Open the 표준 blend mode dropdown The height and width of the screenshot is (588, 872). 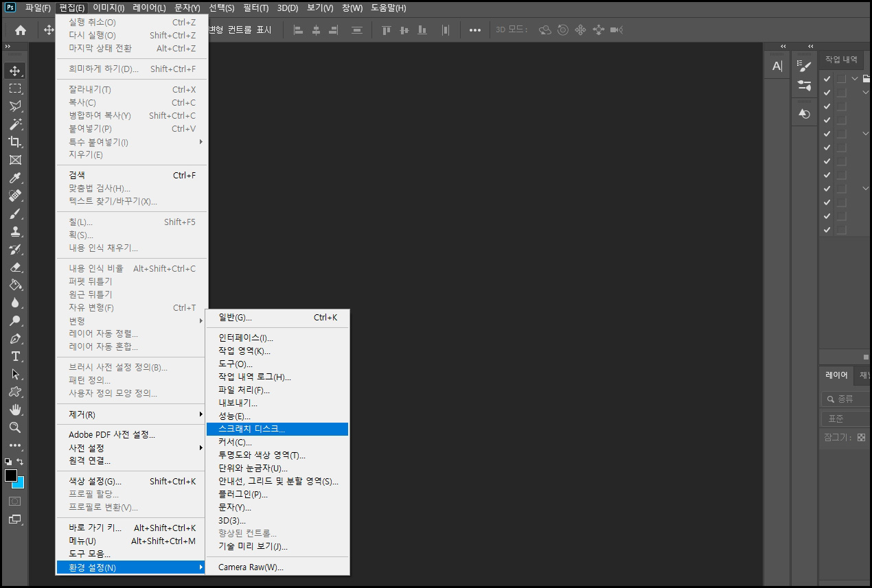click(847, 419)
